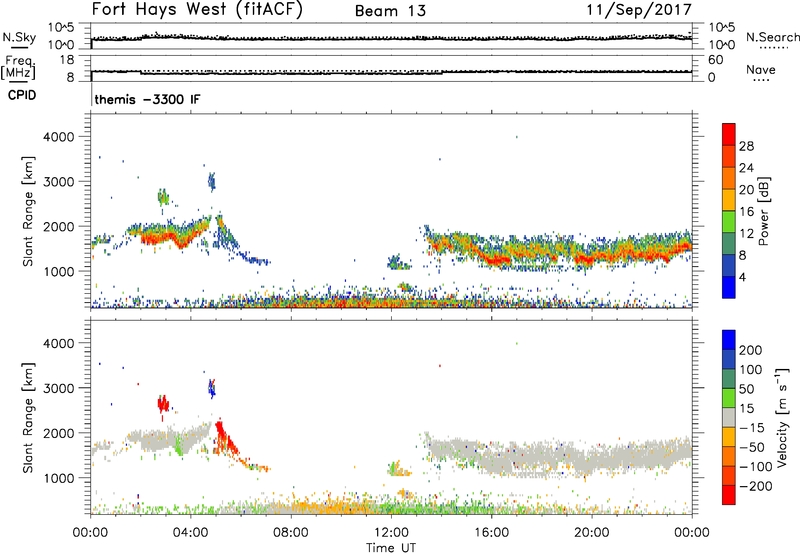Click the 'Time UT' axis title
800x554 pixels.
391,548
